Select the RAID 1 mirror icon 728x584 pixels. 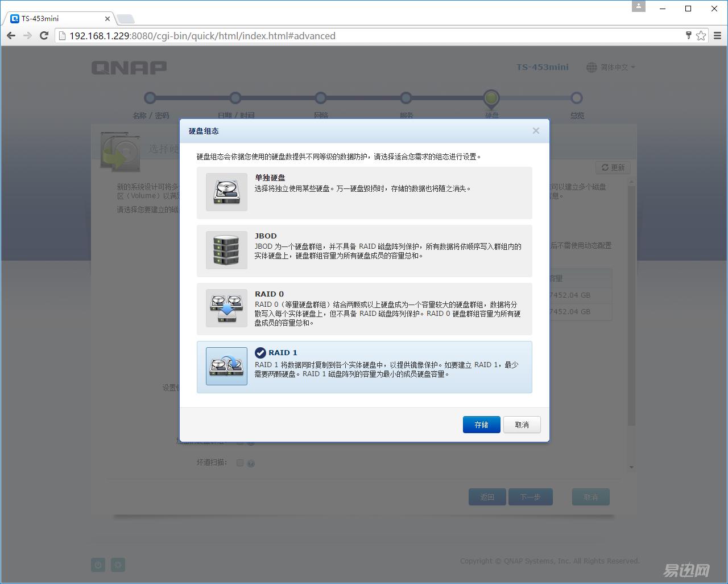click(x=226, y=366)
